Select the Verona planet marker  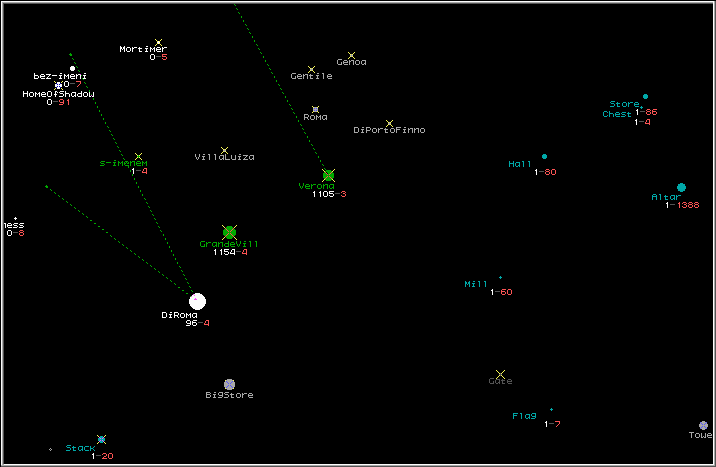coord(328,175)
